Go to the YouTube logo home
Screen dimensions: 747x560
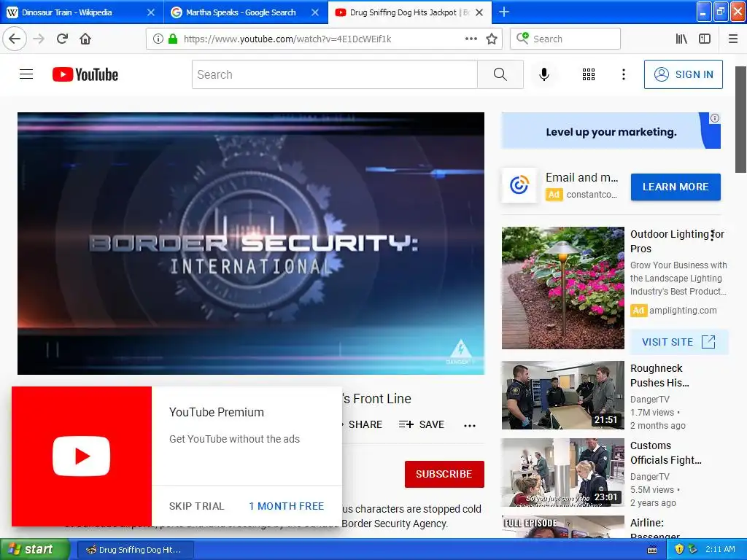point(85,74)
